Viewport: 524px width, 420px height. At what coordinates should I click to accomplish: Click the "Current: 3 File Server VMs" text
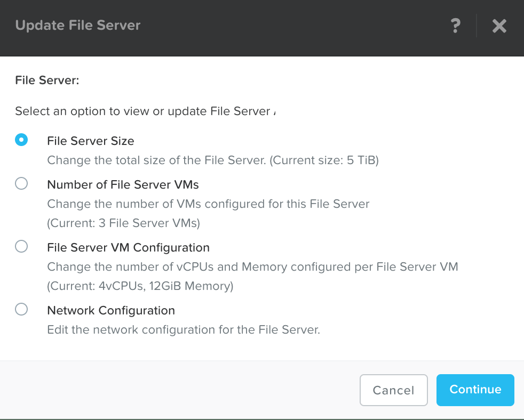123,223
